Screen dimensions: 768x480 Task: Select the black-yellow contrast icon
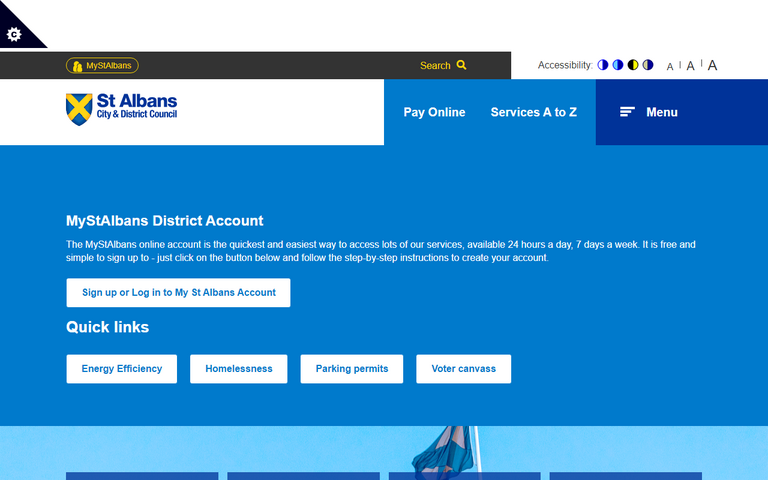click(632, 65)
